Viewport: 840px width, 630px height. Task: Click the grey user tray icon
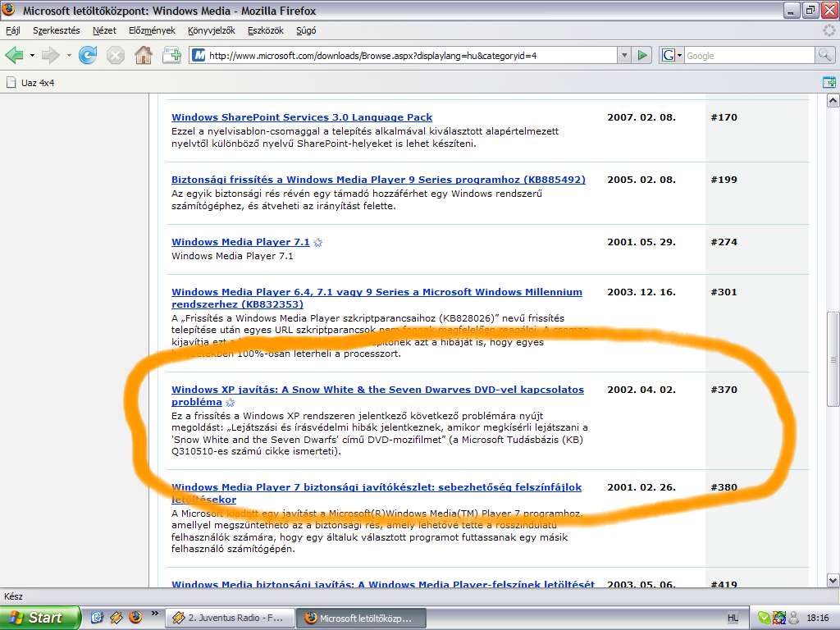pos(793,619)
